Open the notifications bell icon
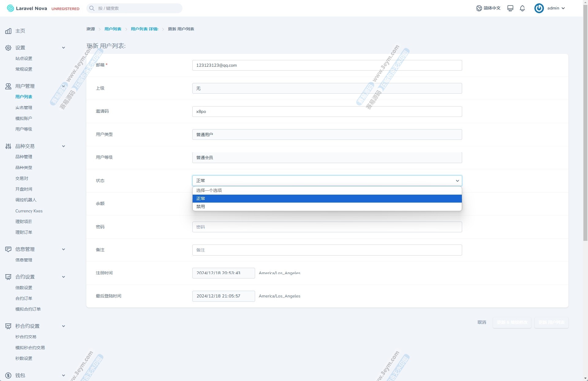588x381 pixels. (x=522, y=8)
